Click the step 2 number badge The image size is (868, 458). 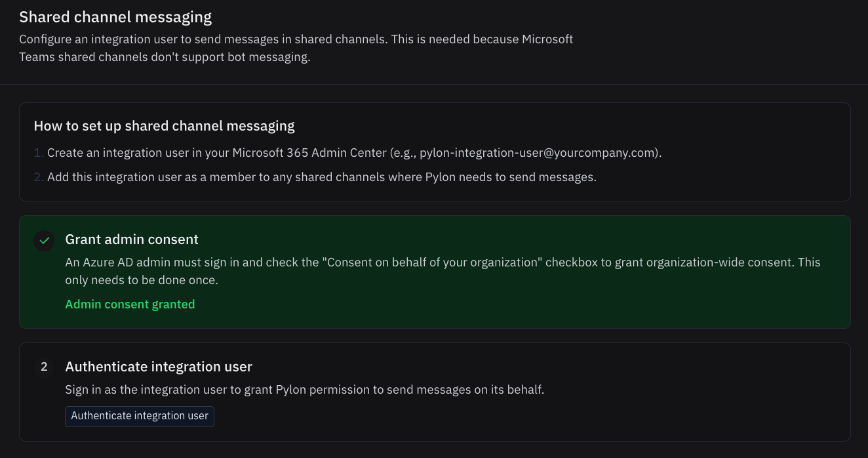(44, 367)
